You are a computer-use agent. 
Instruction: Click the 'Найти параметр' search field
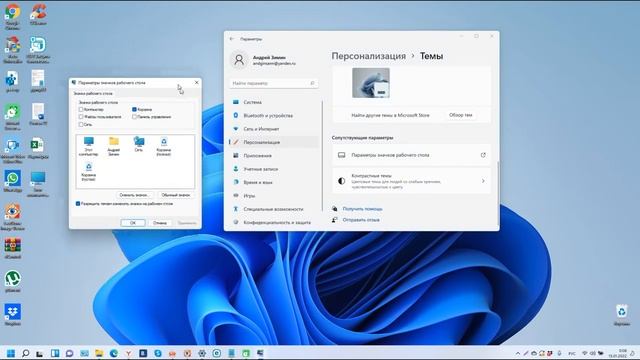(274, 83)
